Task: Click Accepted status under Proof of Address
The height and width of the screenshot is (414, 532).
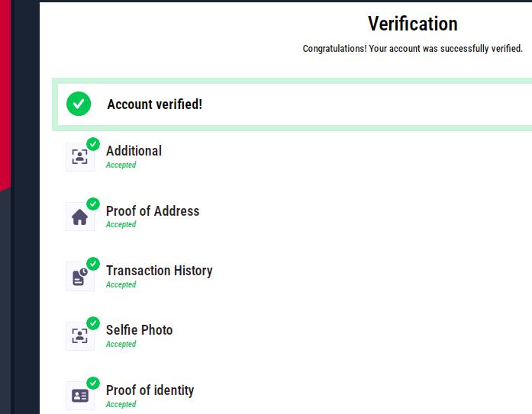Action: pyautogui.click(x=121, y=225)
